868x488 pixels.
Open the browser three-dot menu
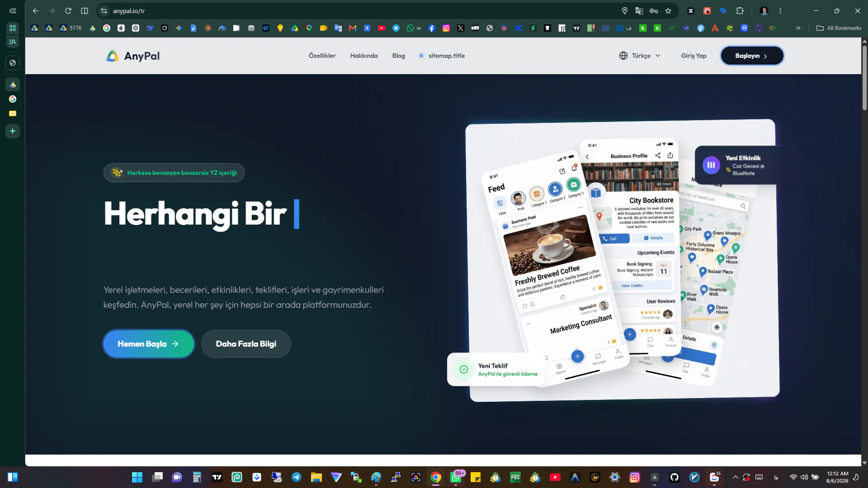780,11
